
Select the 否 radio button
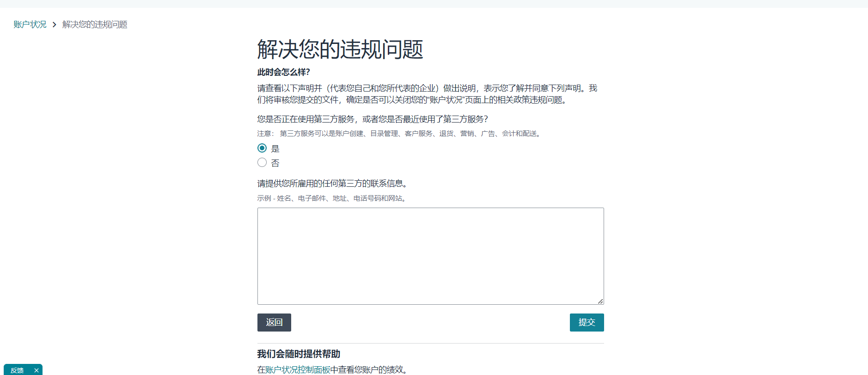[262, 162]
